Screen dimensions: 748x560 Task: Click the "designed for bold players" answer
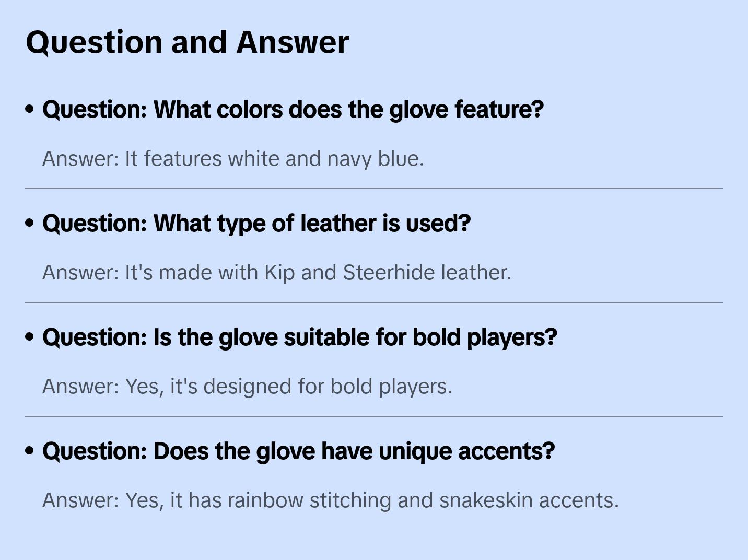tap(247, 387)
